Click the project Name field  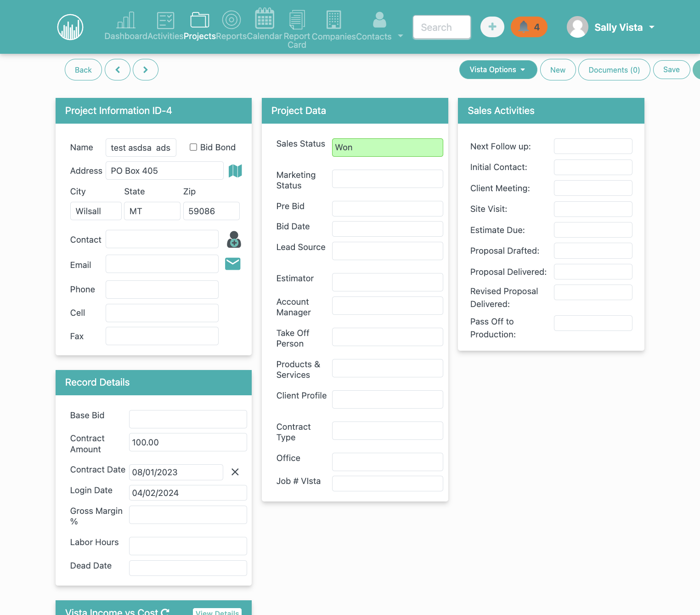tap(141, 148)
